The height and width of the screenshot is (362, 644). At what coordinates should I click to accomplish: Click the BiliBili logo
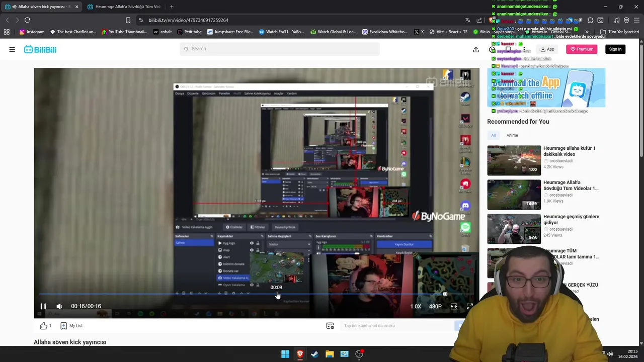click(x=40, y=49)
